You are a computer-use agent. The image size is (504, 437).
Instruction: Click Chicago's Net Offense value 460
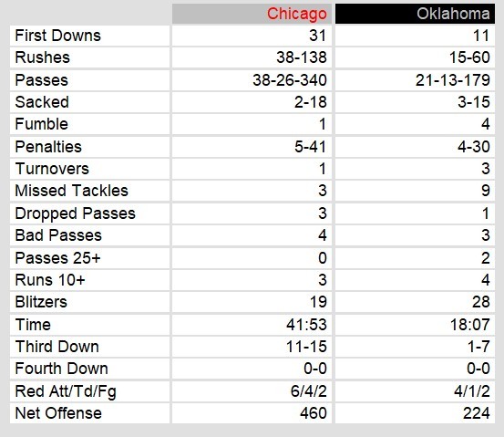click(x=314, y=413)
